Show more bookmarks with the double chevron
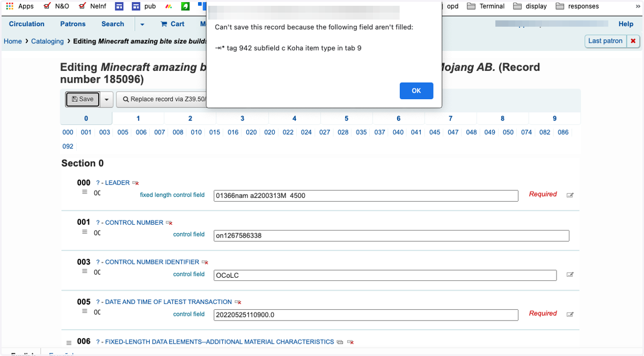 click(638, 6)
